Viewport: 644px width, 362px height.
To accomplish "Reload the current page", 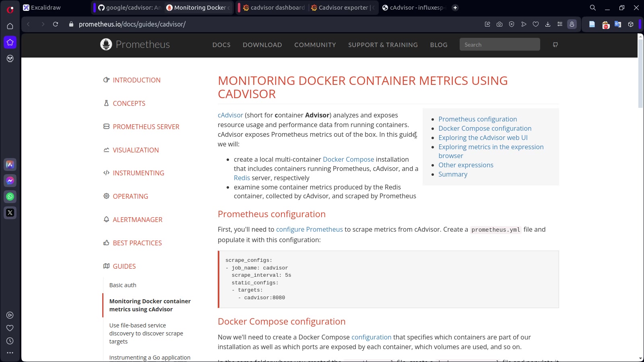I will coord(56,24).
